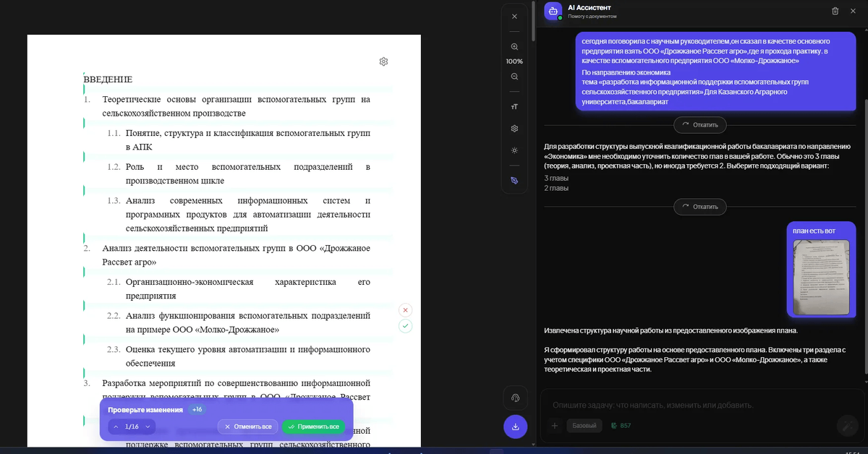Choose the "2 главы" option
The width and height of the screenshot is (868, 454).
[x=556, y=188]
